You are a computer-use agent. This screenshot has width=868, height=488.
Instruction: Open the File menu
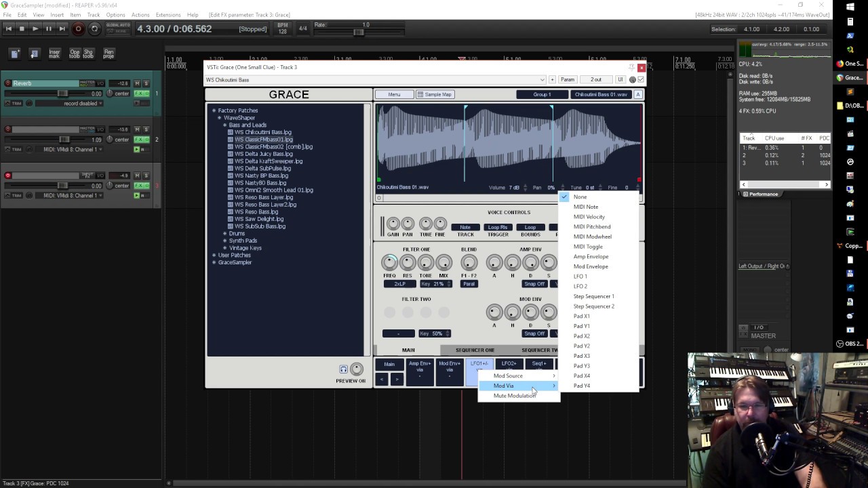(7, 14)
